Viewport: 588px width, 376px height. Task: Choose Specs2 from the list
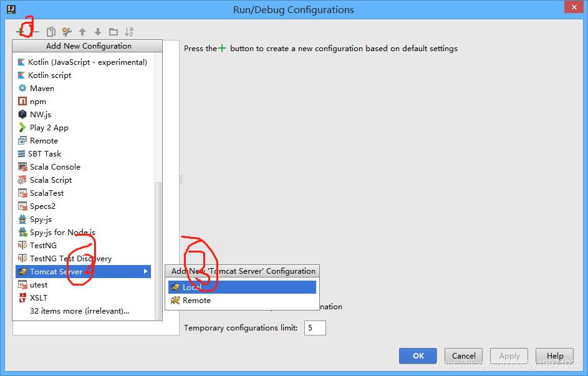(x=84, y=206)
